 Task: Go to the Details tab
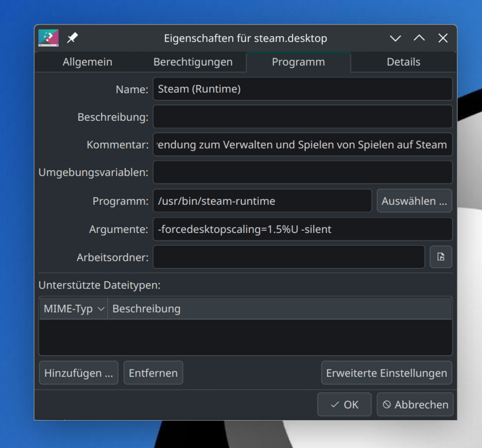[403, 62]
